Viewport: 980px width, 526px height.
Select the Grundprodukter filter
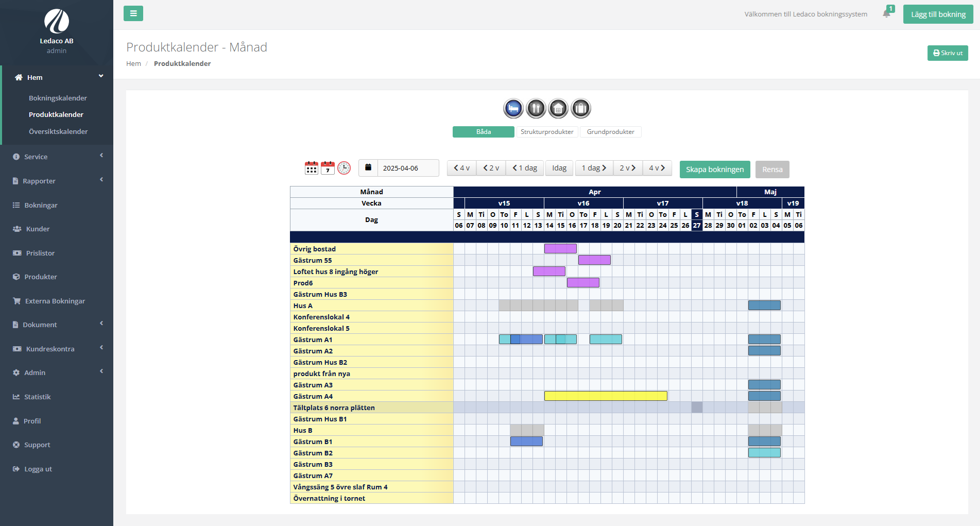610,132
